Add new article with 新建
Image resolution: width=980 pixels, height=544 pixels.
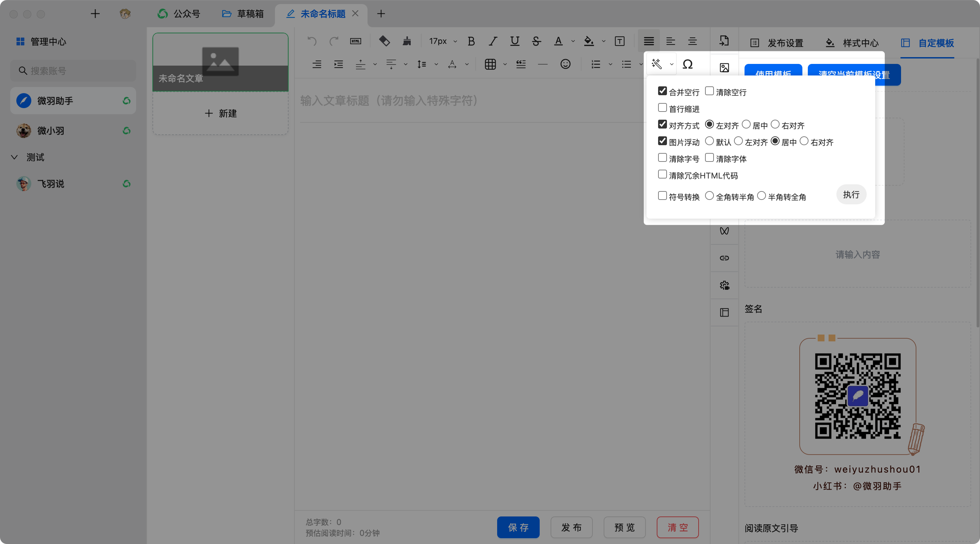pyautogui.click(x=220, y=113)
